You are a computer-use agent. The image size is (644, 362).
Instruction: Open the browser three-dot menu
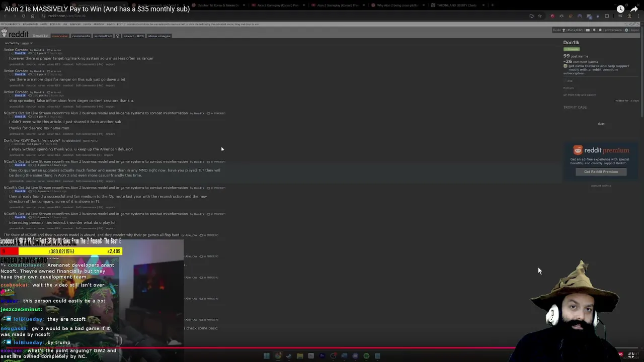pos(638,16)
